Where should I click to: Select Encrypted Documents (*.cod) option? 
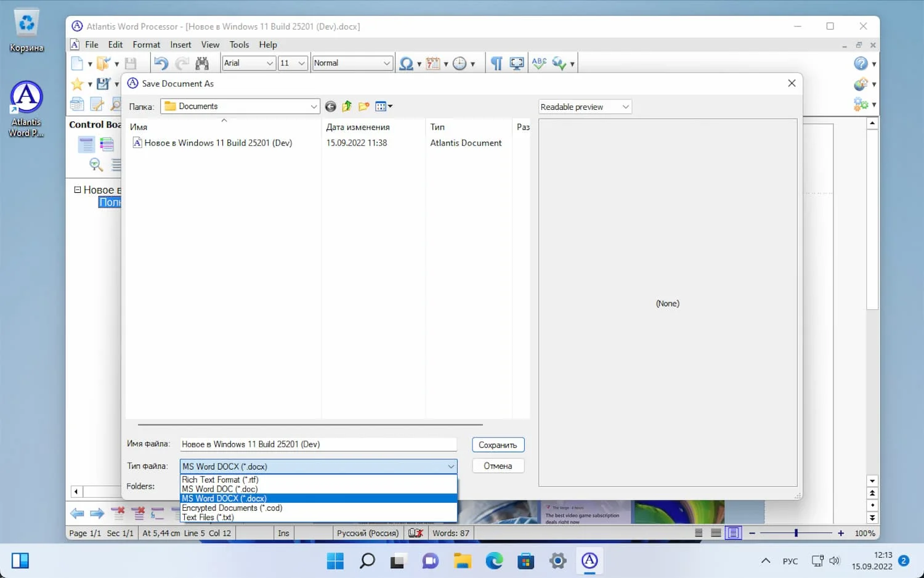click(x=318, y=508)
